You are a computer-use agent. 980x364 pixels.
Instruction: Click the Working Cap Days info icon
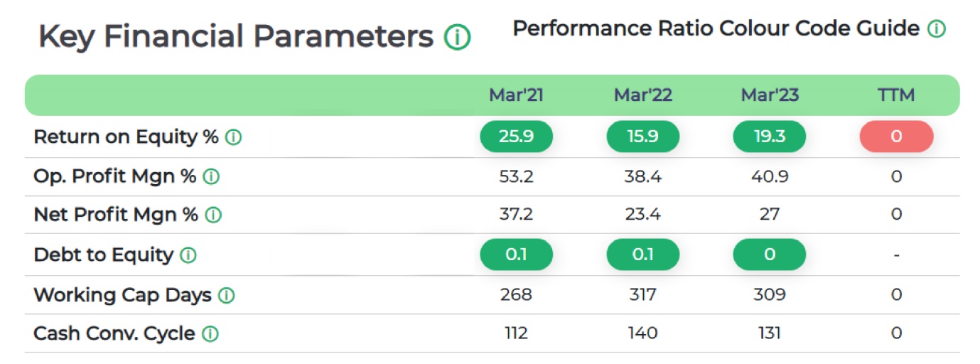click(226, 295)
